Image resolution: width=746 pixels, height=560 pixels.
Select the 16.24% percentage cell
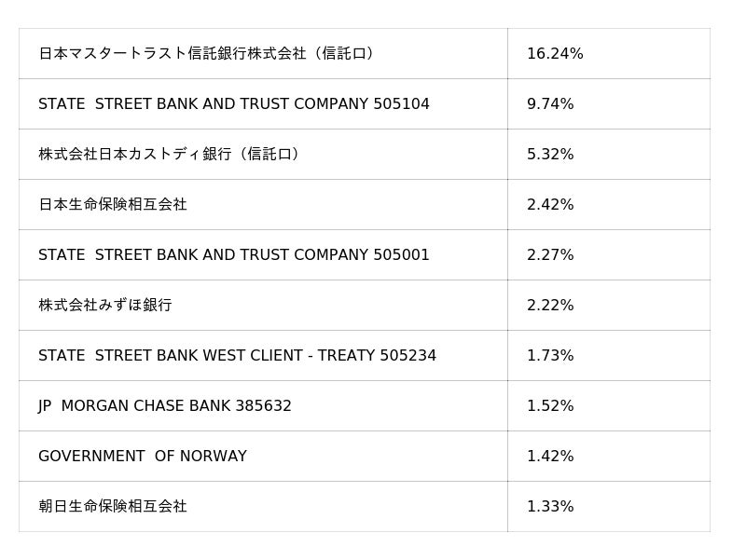click(x=555, y=54)
